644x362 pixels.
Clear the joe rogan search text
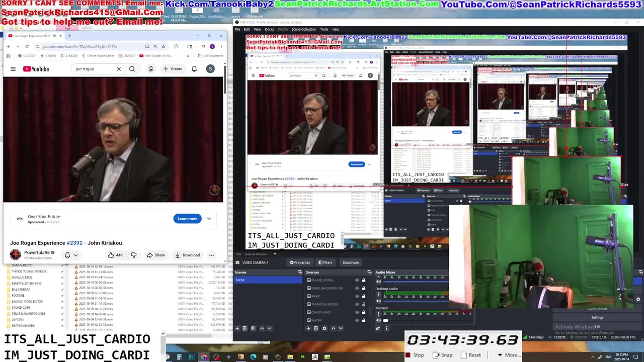tap(119, 69)
